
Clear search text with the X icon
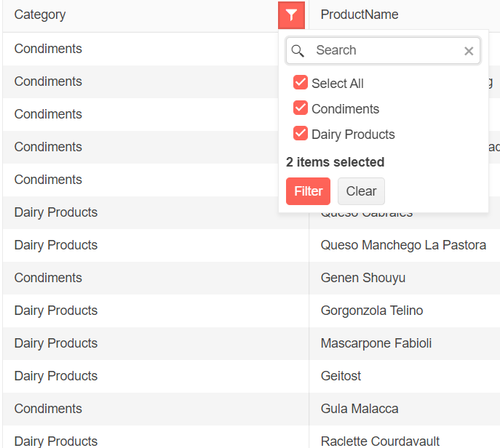click(x=469, y=51)
